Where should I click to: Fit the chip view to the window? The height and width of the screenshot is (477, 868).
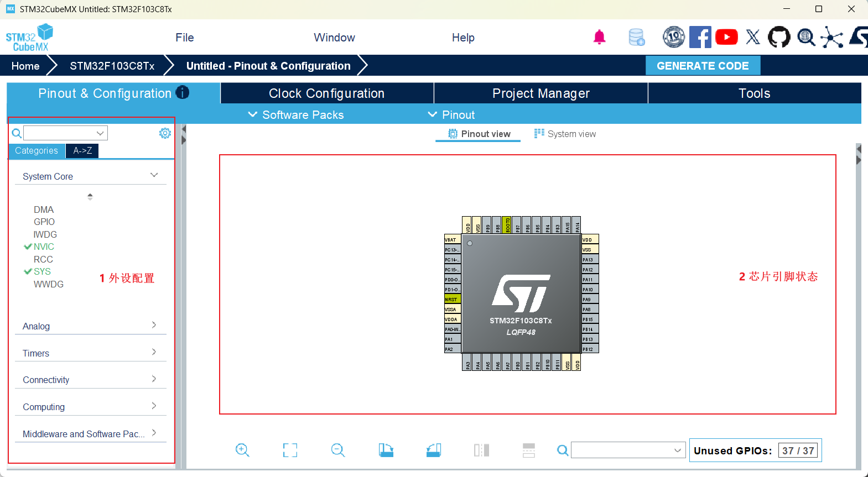click(290, 450)
